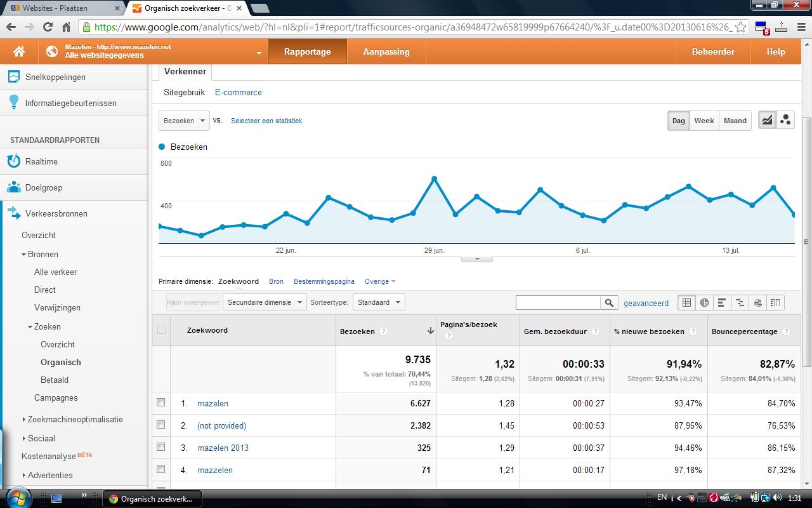Viewport: 812px width, 508px height.
Task: Switch to line chart view icon
Action: pyautogui.click(x=768, y=120)
